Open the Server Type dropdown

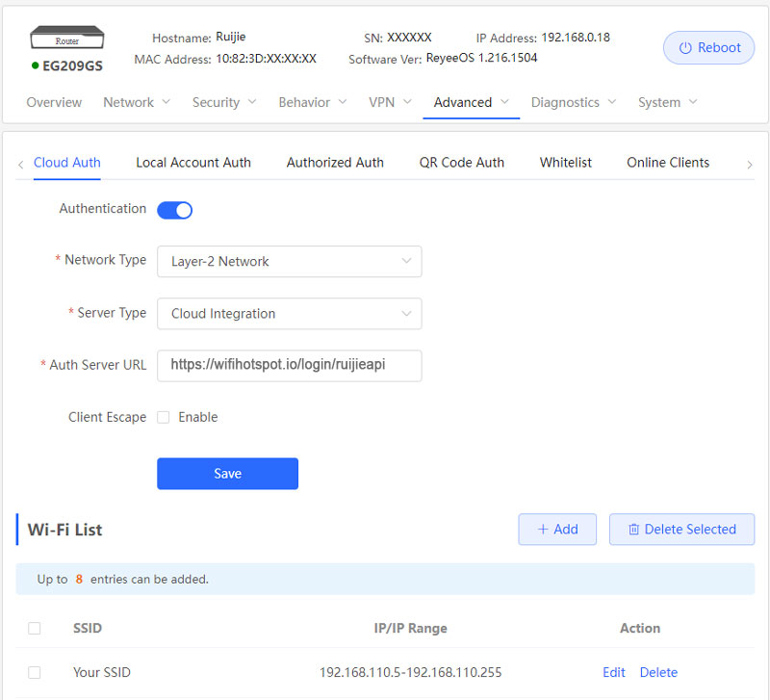pyautogui.click(x=289, y=313)
